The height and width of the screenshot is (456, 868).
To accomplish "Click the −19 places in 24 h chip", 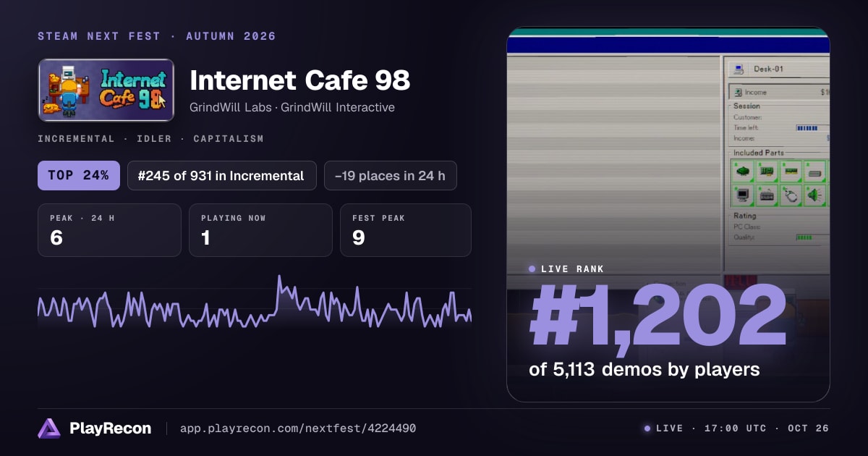I will click(391, 175).
